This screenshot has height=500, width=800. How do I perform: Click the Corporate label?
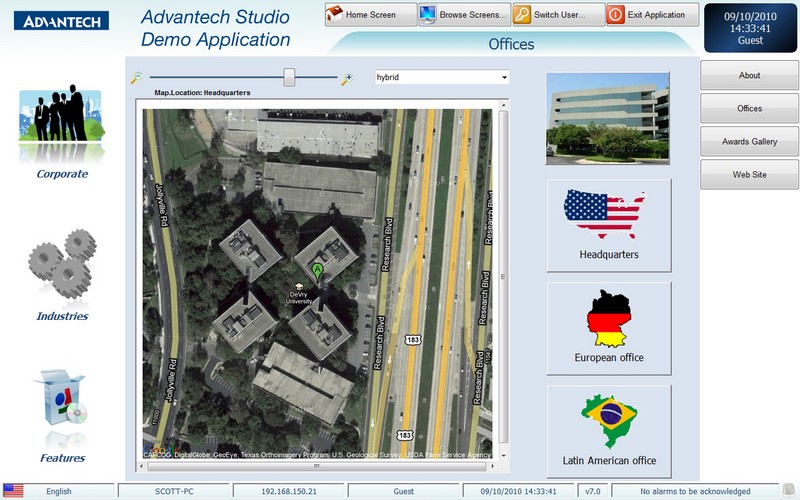pos(62,174)
